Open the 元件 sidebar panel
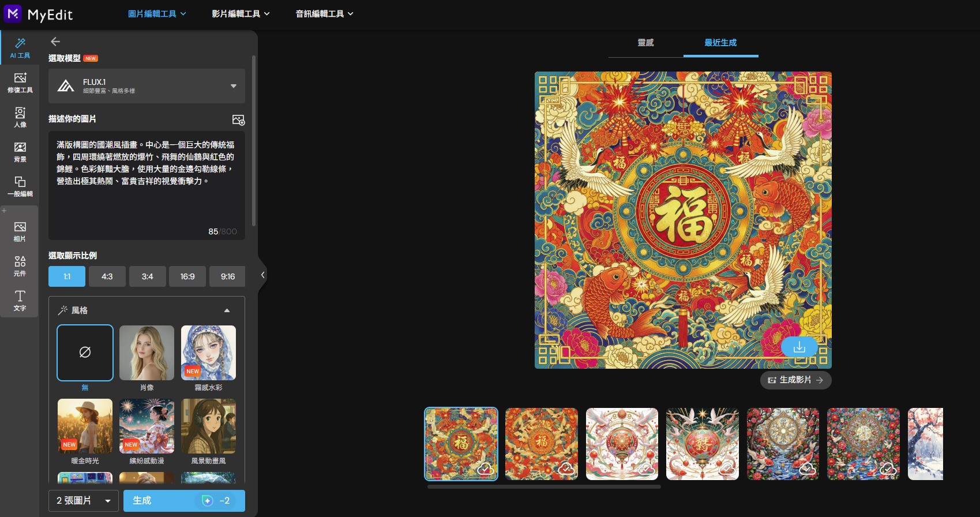The width and height of the screenshot is (980, 517). pyautogui.click(x=20, y=266)
